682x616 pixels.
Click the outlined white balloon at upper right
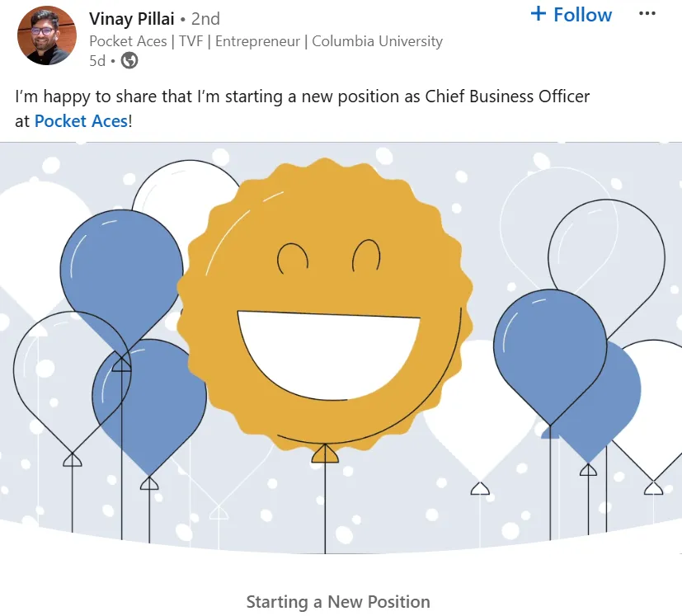click(x=609, y=247)
